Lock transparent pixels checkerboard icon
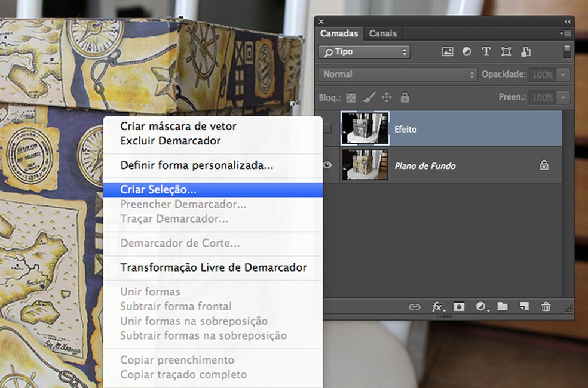The width and height of the screenshot is (588, 388). [351, 98]
